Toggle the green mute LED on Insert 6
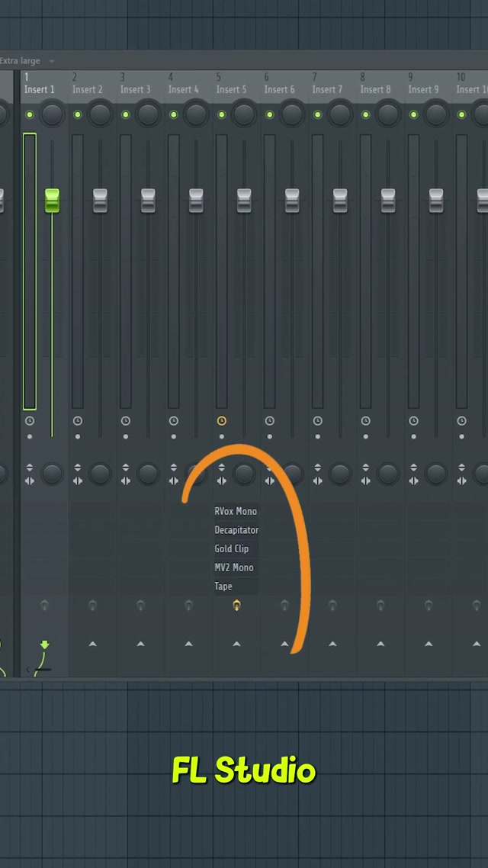The height and width of the screenshot is (868, 488). tap(269, 114)
